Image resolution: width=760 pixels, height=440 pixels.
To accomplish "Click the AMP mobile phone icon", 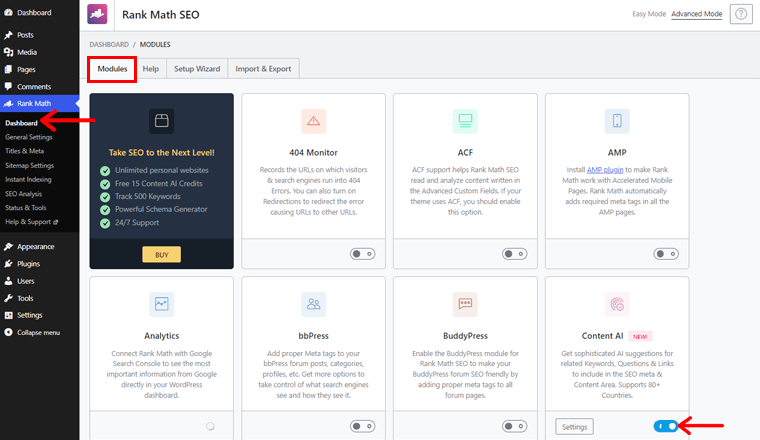I will [x=617, y=121].
